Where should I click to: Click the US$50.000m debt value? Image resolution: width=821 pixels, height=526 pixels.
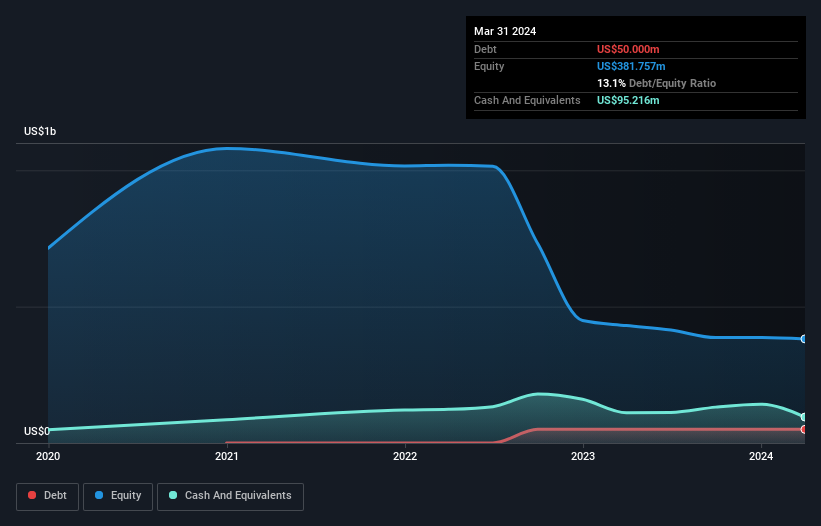(x=628, y=49)
